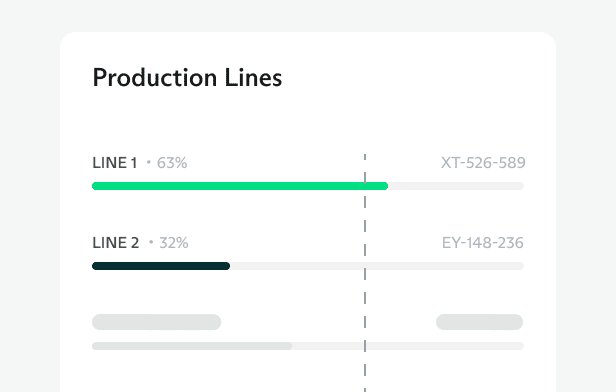This screenshot has width=616, height=392.
Task: Click the left gray placeholder label pill
Action: pyautogui.click(x=156, y=322)
